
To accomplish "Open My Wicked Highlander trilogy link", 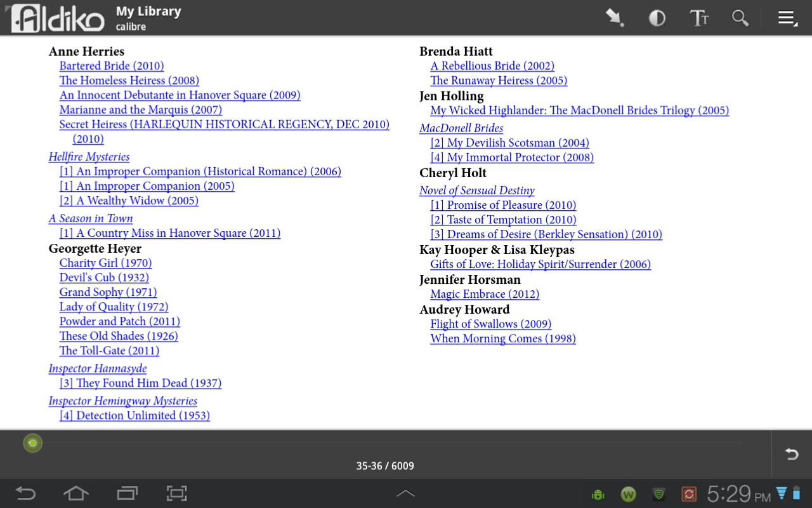I will pyautogui.click(x=580, y=110).
